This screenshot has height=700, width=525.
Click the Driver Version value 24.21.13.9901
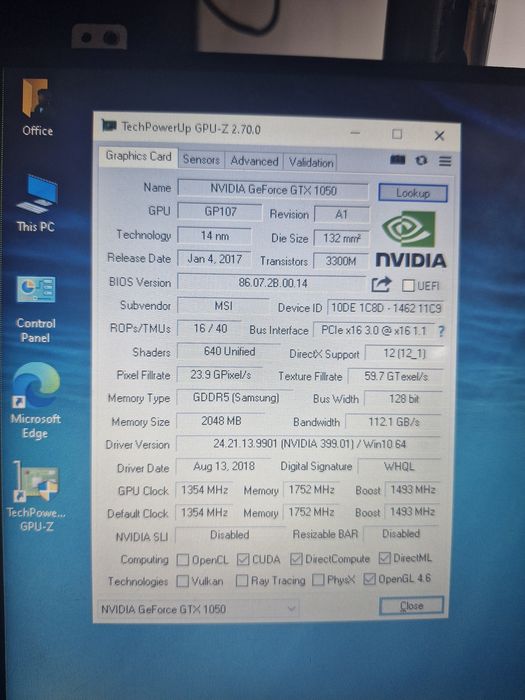pos(309,444)
